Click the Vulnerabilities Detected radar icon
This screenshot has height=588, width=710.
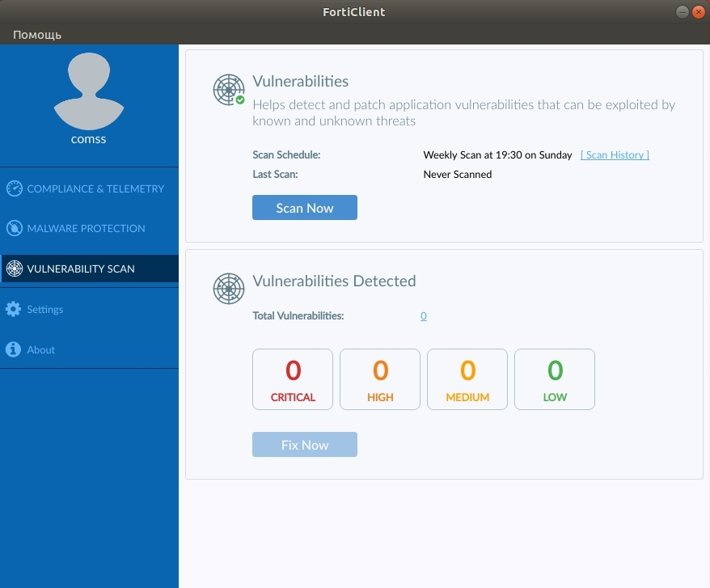tap(229, 289)
